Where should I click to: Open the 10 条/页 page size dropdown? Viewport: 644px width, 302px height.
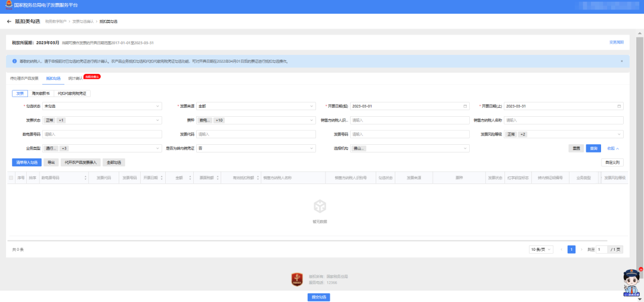541,250
